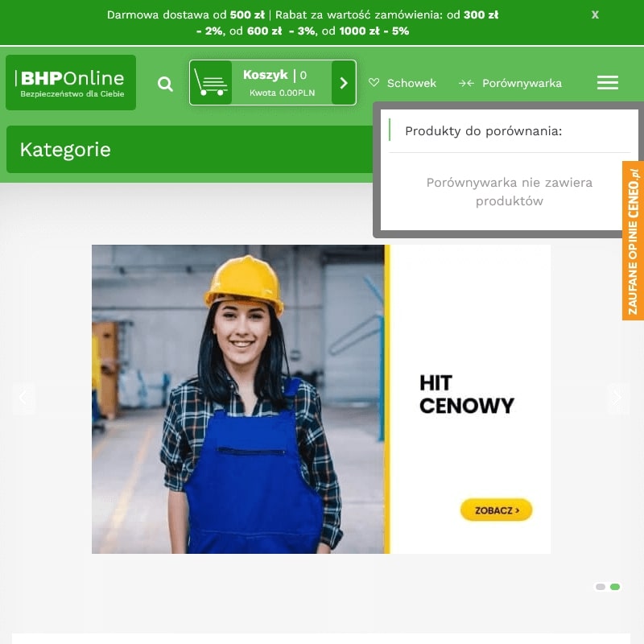Image resolution: width=644 pixels, height=644 pixels.
Task: Switch to Schowek section
Action: (x=411, y=83)
